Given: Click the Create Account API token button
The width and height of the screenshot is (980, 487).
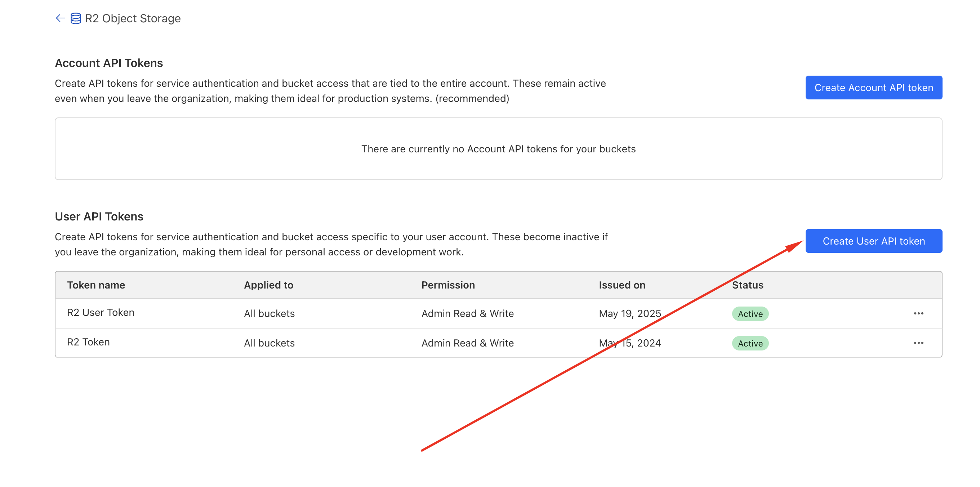Looking at the screenshot, I should (873, 88).
